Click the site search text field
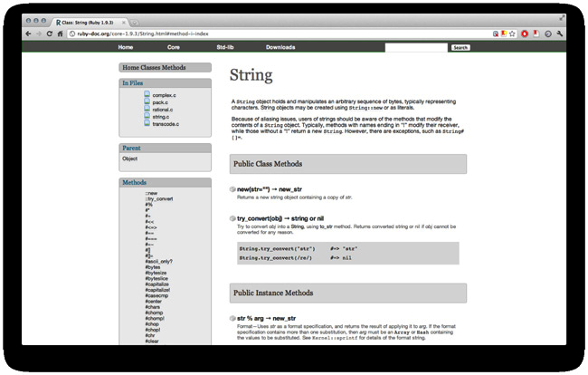588x375 pixels. click(415, 47)
